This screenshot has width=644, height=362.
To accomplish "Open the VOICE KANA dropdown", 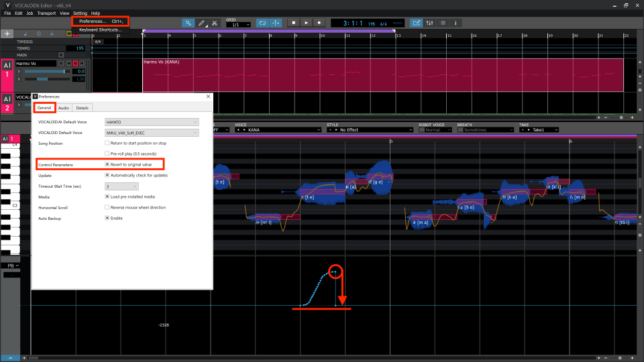I will click(278, 129).
